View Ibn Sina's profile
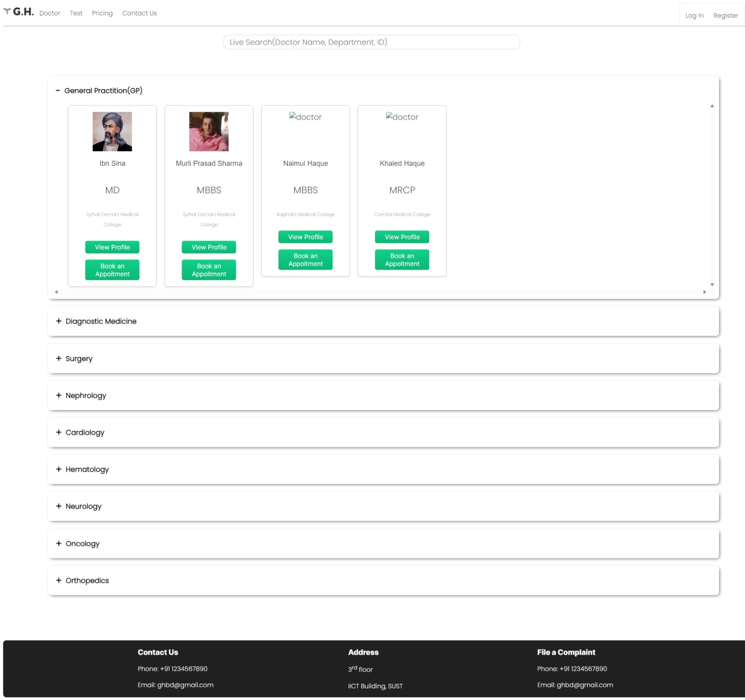745x700 pixels. click(x=112, y=247)
